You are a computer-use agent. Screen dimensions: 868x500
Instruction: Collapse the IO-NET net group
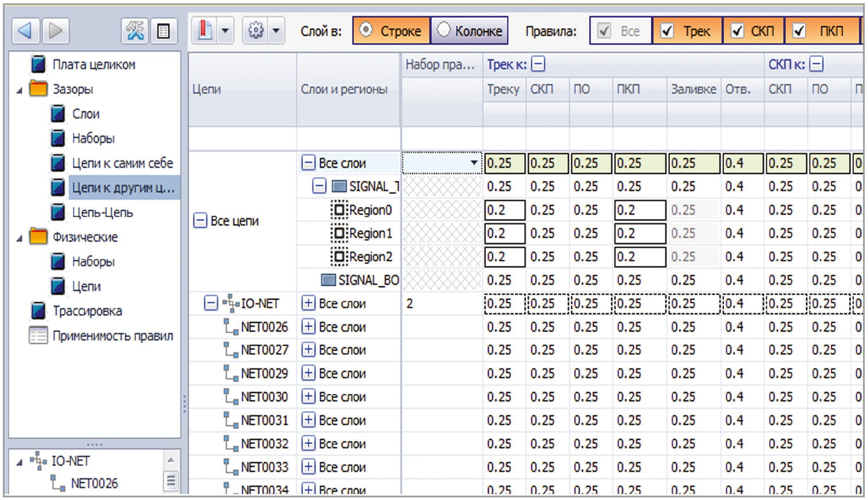210,303
